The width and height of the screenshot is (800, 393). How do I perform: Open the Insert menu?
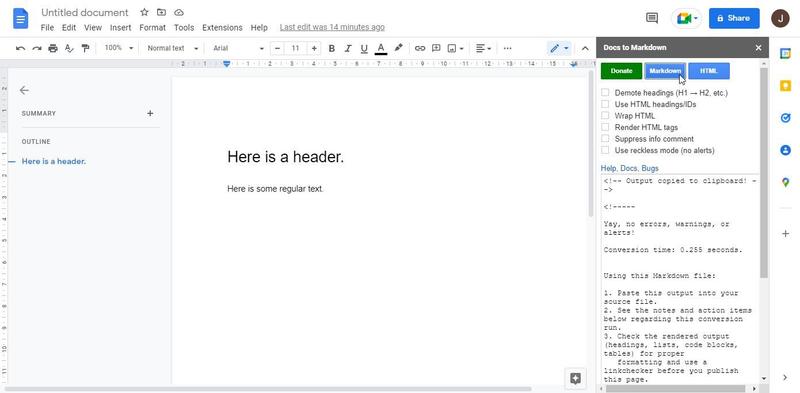pyautogui.click(x=120, y=28)
